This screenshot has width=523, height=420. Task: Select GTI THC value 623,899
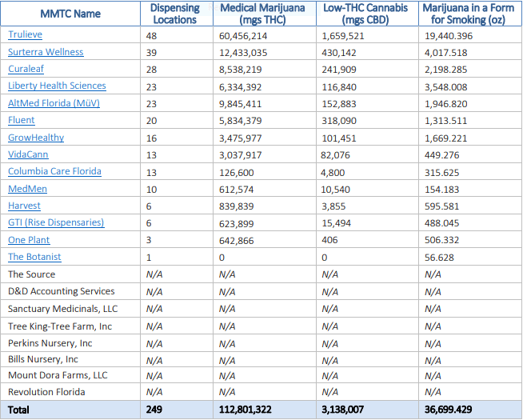pos(237,224)
